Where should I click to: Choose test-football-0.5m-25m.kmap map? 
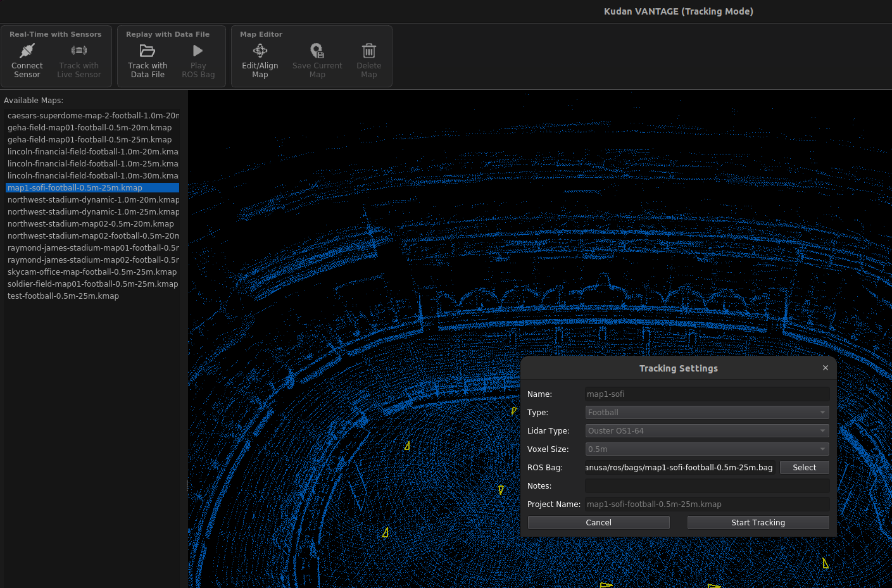[63, 296]
